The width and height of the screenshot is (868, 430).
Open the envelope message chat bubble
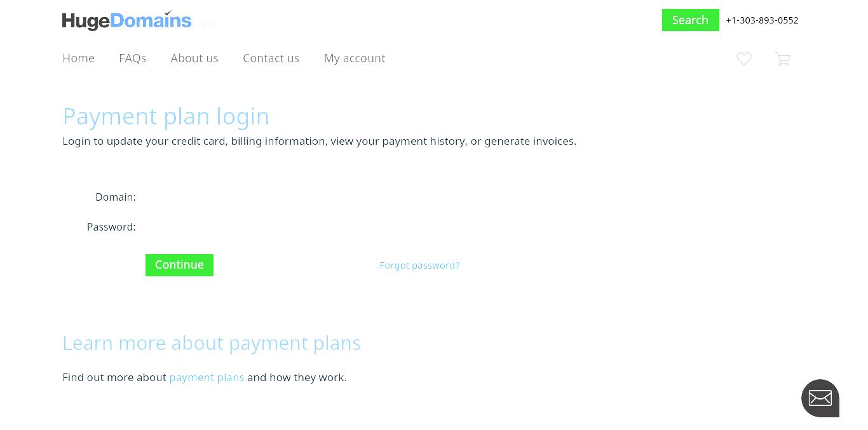(820, 398)
